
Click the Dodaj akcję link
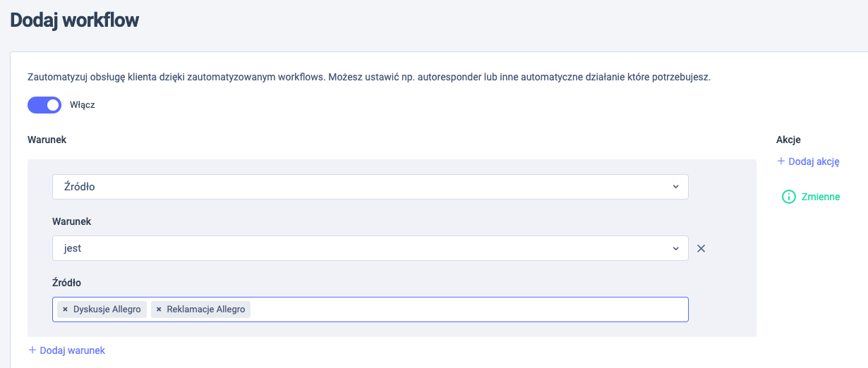click(x=814, y=161)
